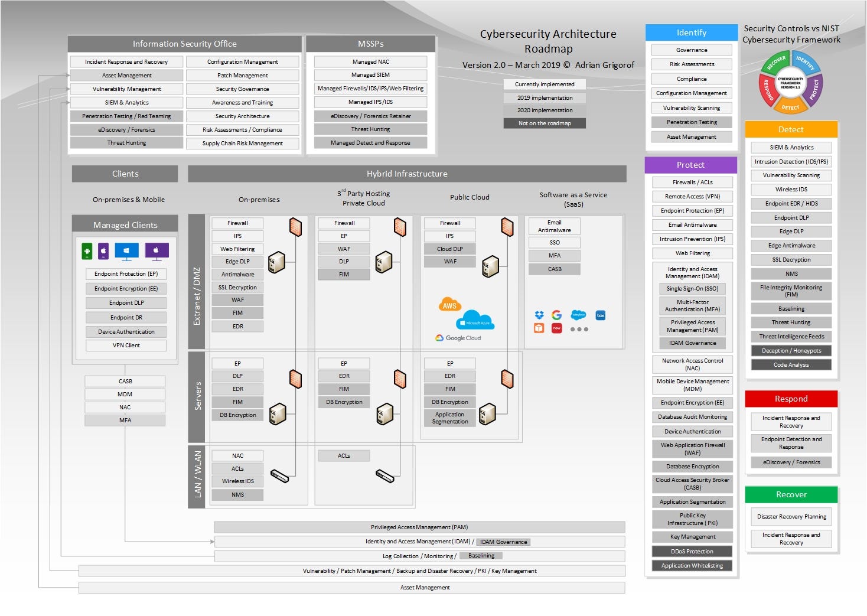Click the three-dot ellipsis in the SaaS box

point(579,329)
